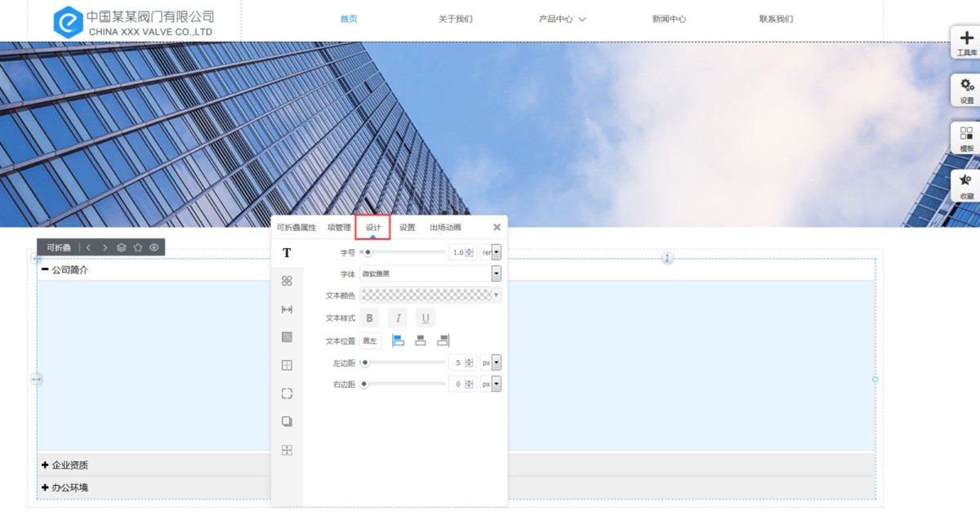Toggle visibility with the eye icon

pos(154,247)
